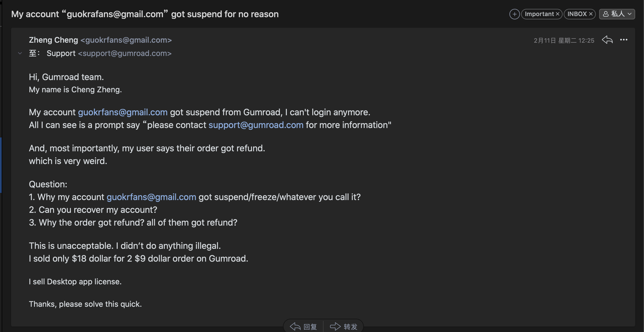Click sender address guokrfans@gmail.com in header
Image resolution: width=644 pixels, height=332 pixels.
[x=126, y=40]
